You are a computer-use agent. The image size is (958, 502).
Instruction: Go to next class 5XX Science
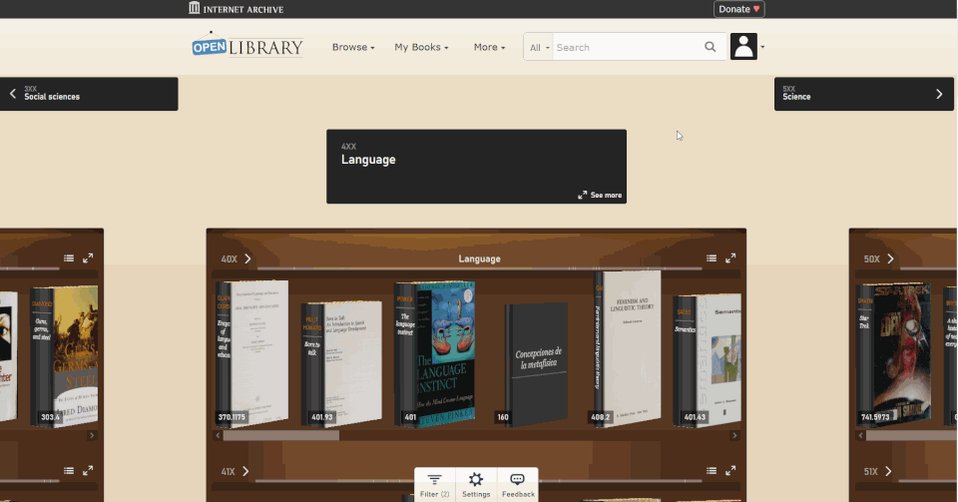[863, 94]
